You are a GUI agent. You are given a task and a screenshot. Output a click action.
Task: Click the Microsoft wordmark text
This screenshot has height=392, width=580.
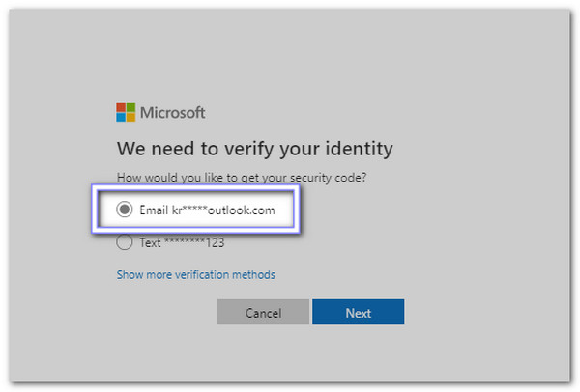pyautogui.click(x=173, y=113)
